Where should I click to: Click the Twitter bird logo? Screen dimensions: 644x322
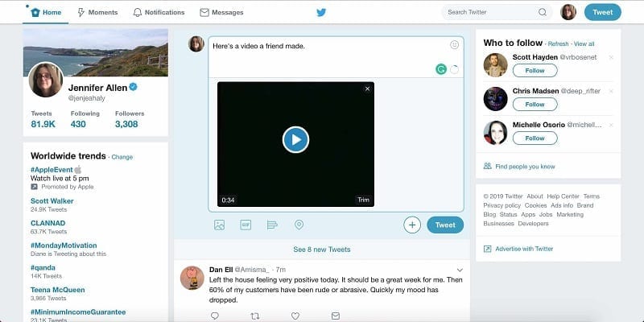pos(321,12)
